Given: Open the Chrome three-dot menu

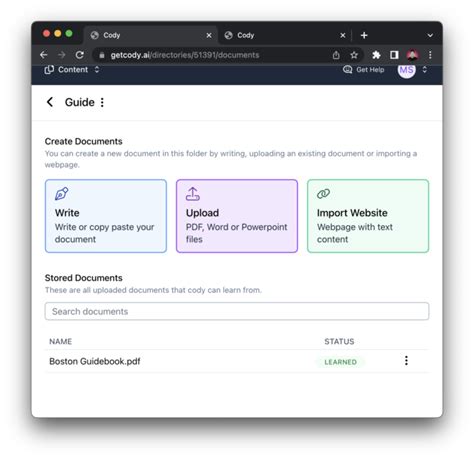Looking at the screenshot, I should (x=430, y=55).
